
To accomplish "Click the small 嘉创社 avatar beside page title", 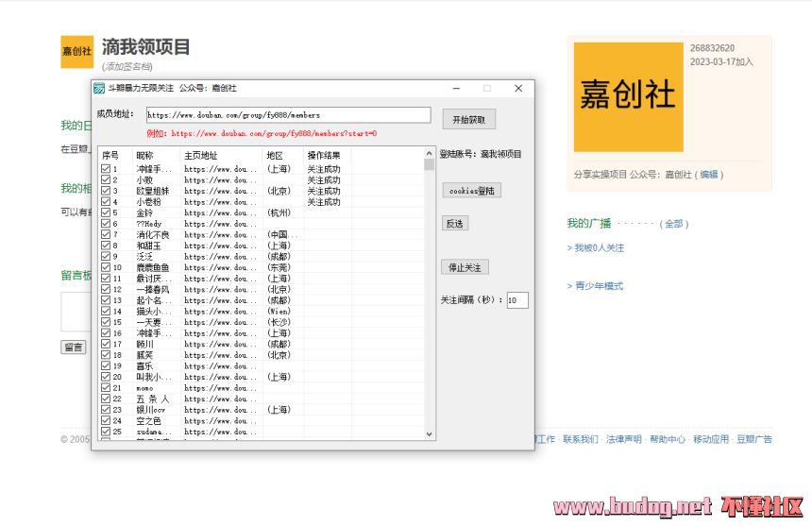I will pyautogui.click(x=77, y=51).
